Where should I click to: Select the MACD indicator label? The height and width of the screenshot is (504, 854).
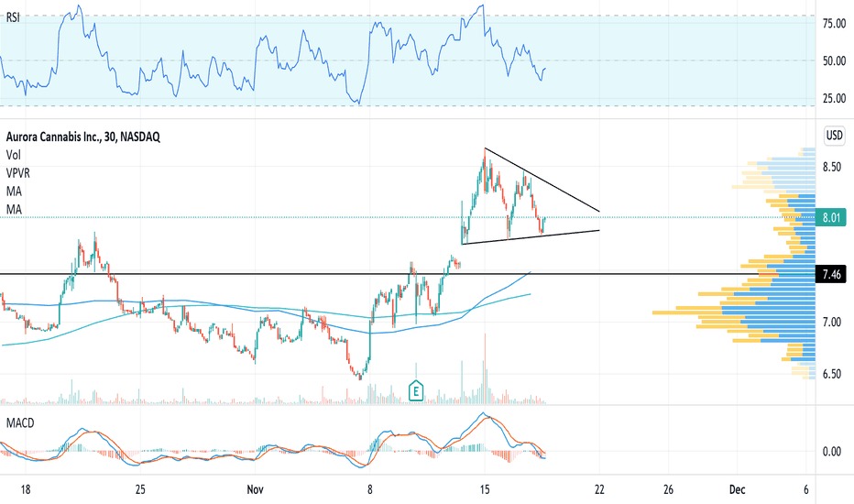tap(20, 422)
